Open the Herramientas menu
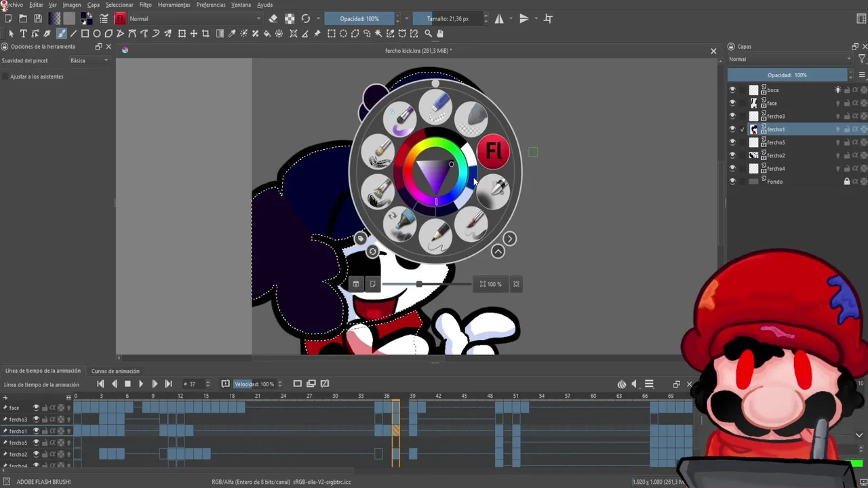This screenshot has width=868, height=488. (x=174, y=5)
